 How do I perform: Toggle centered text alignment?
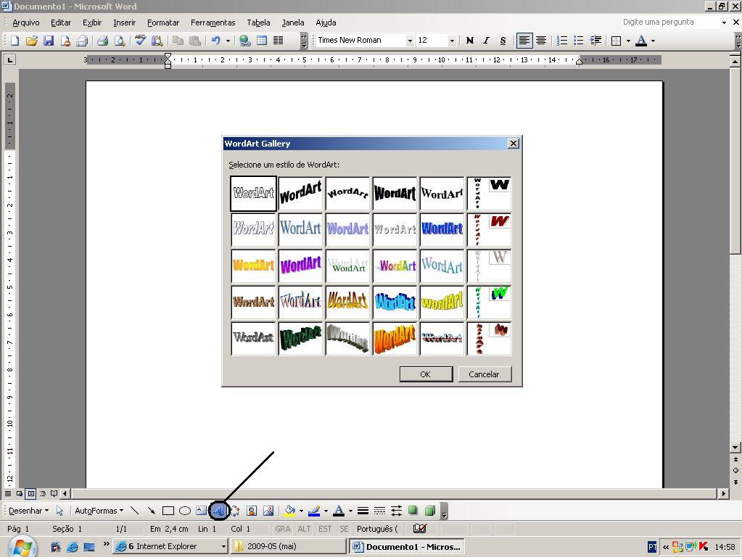click(541, 41)
